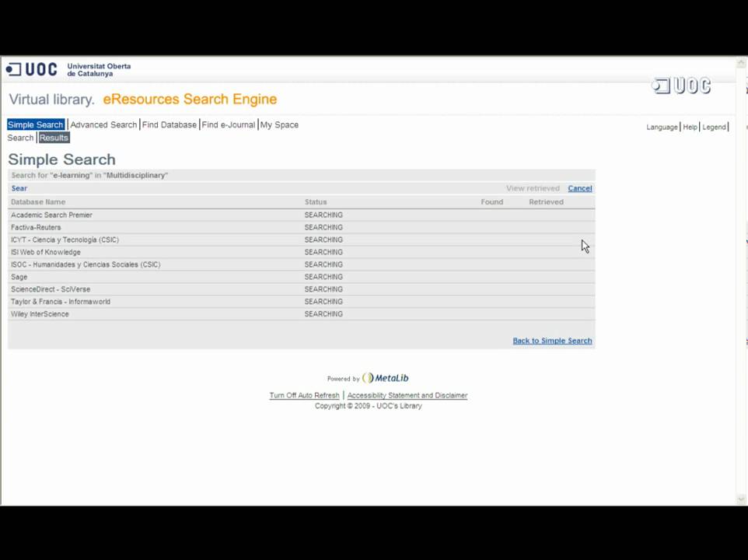Click the UOC logo at top left
The width and height of the screenshot is (748, 560).
(31, 70)
